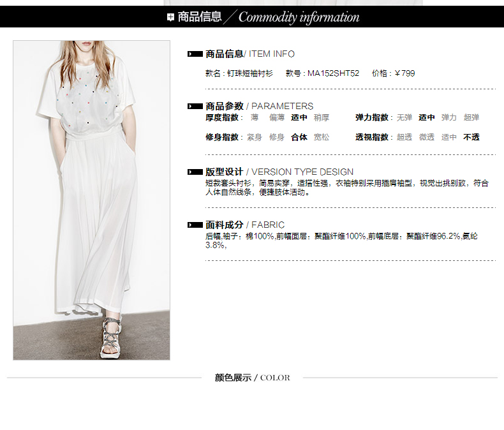
Task: Select fit option 紧身
Action: pos(255,137)
